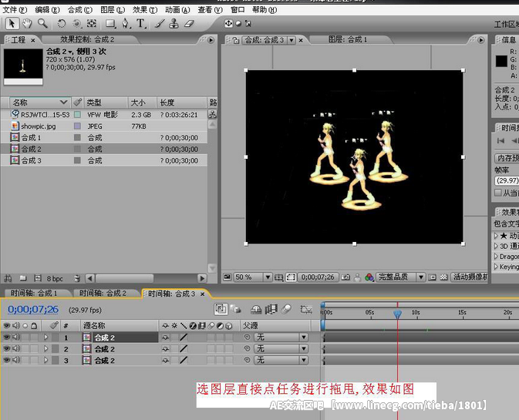519x420 pixels.
Task: Click the motion blur enable icon in timeline
Action: point(287,309)
